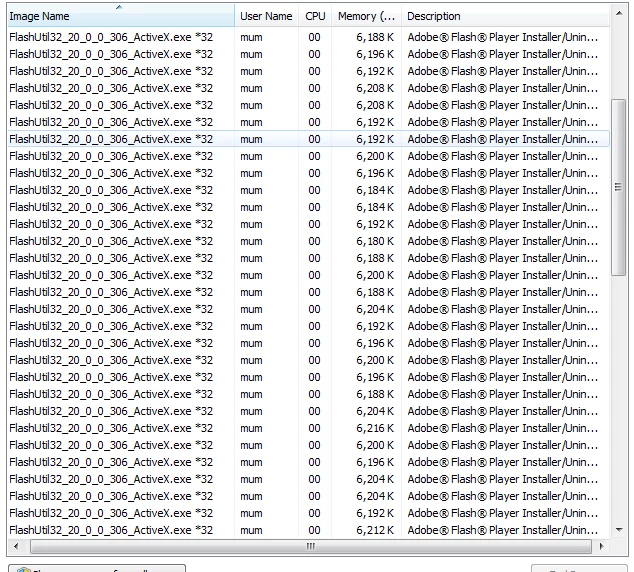Click the horizontal scrollbar thumb

tap(311, 547)
